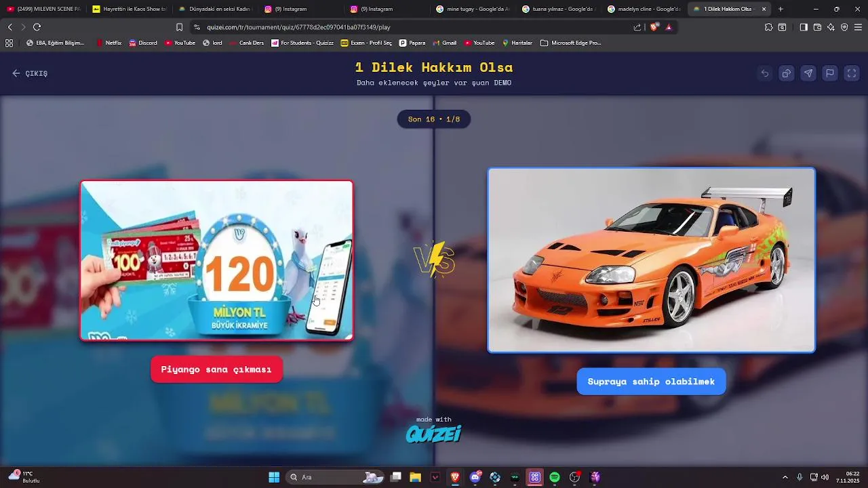Enter fullscreen mode with the frame icon
868x488 pixels.
pos(852,73)
